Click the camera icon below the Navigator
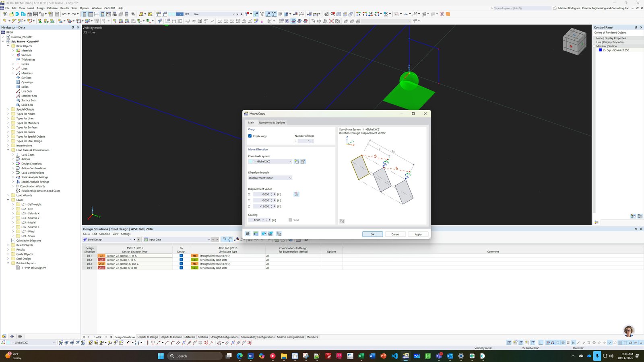The width and height of the screenshot is (644, 362). point(20,336)
